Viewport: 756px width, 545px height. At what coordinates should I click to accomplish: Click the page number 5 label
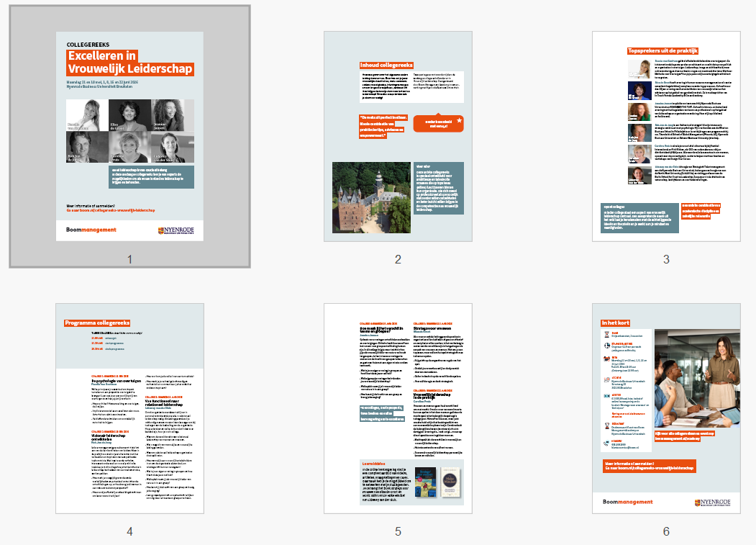(x=398, y=532)
